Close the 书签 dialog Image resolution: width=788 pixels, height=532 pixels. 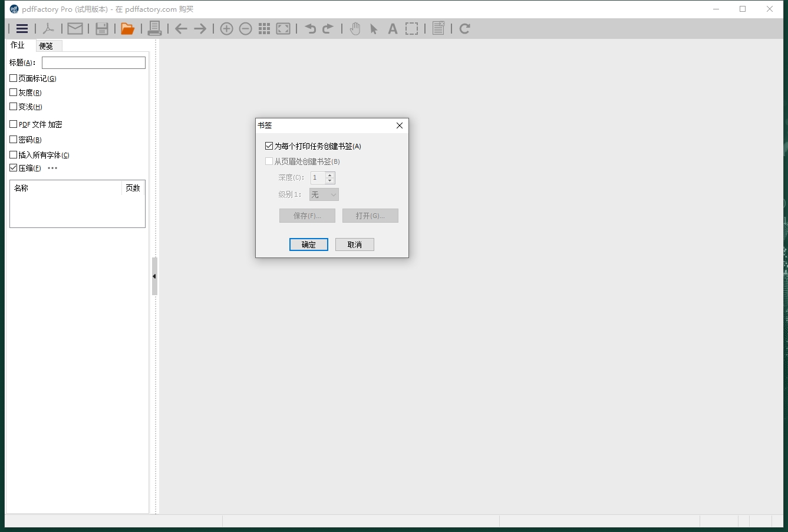[400, 125]
